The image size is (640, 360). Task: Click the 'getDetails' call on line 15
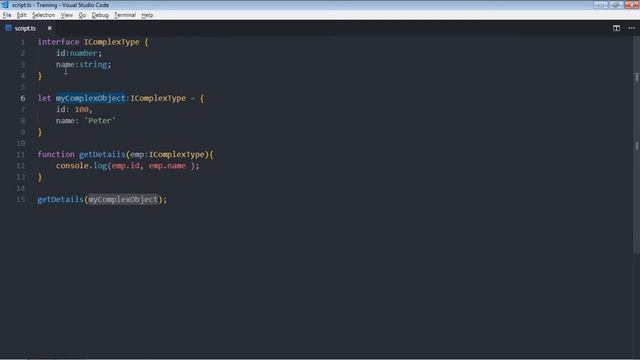point(60,200)
